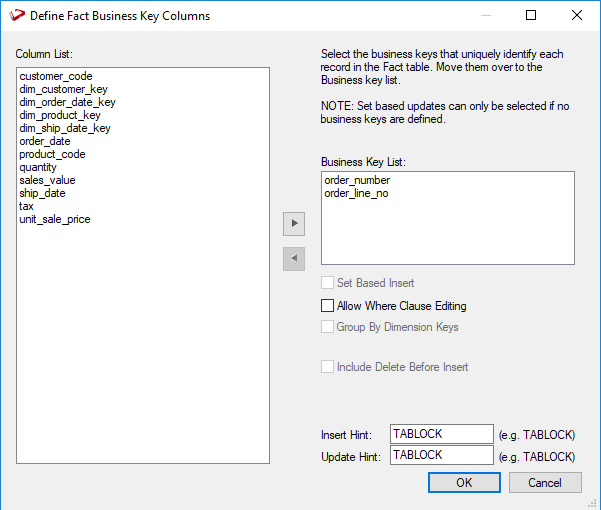Click the left arrow remove button
Screen dimensions: 601x510
tap(294, 259)
